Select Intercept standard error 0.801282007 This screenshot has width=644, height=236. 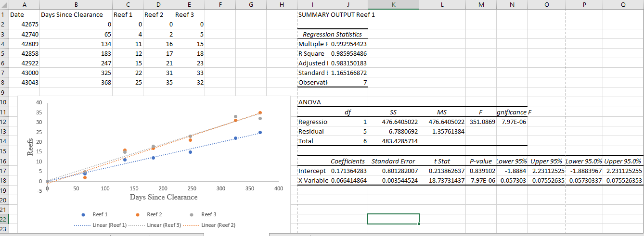394,171
